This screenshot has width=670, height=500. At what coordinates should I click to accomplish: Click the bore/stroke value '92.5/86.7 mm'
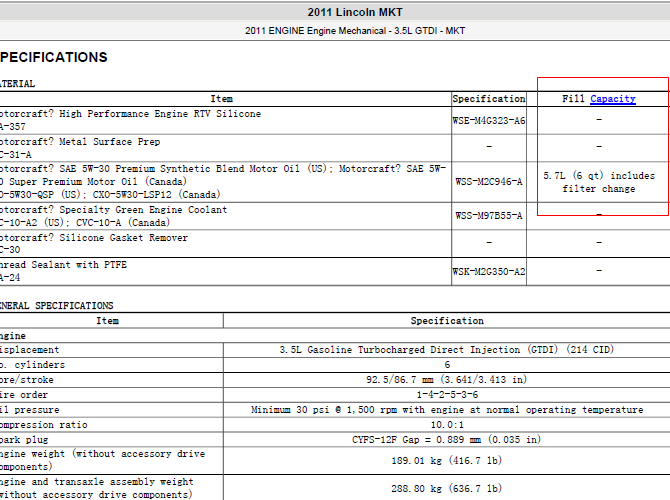click(x=446, y=379)
